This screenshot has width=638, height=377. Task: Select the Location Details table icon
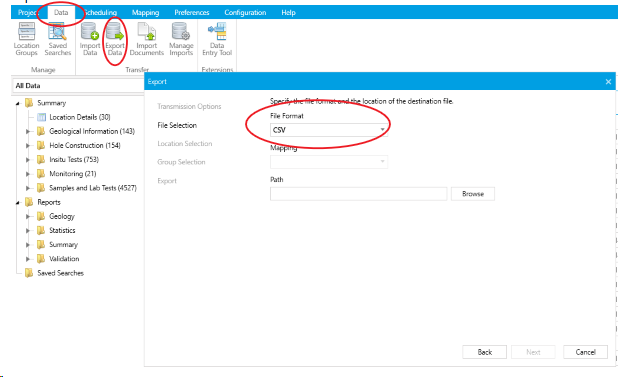[42, 117]
